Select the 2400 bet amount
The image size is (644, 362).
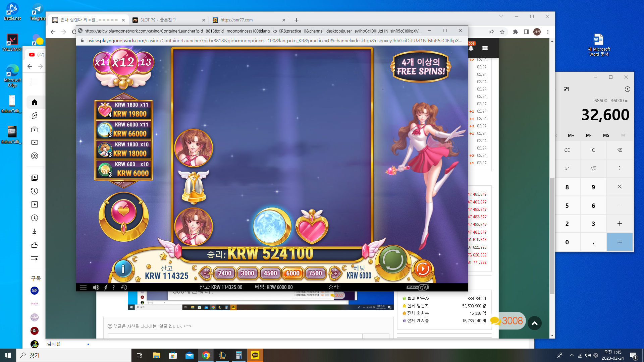pyautogui.click(x=224, y=273)
